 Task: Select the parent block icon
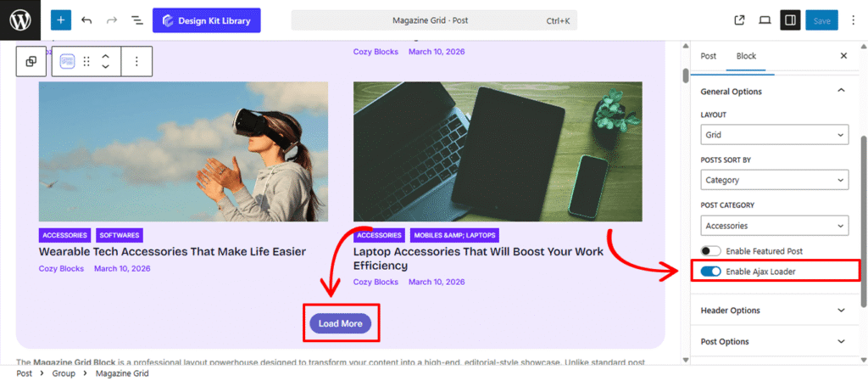31,61
